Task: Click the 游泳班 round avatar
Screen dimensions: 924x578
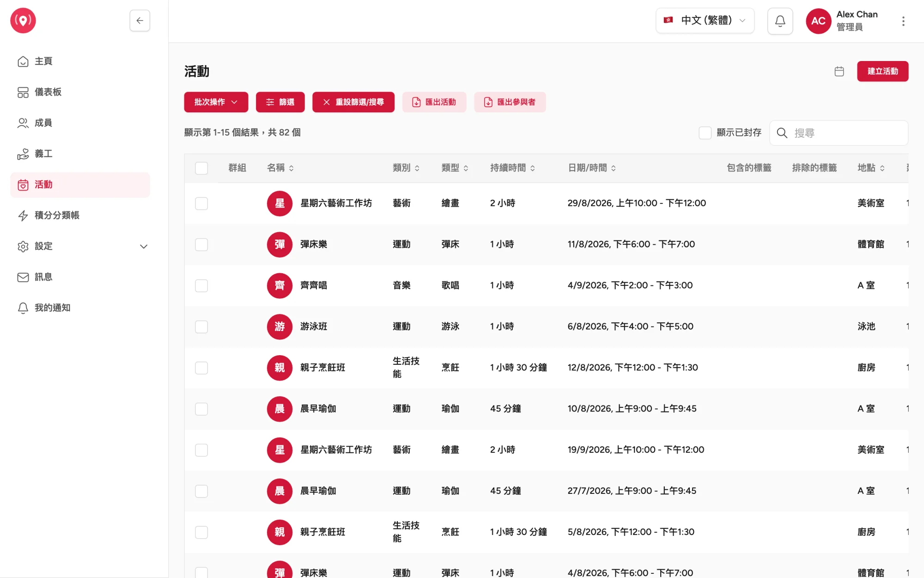Action: tap(280, 326)
